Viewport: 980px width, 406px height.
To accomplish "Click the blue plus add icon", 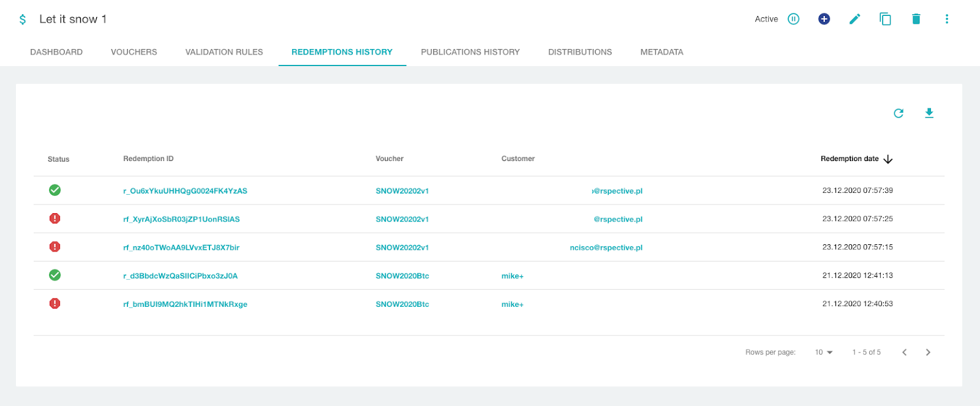I will pos(824,19).
